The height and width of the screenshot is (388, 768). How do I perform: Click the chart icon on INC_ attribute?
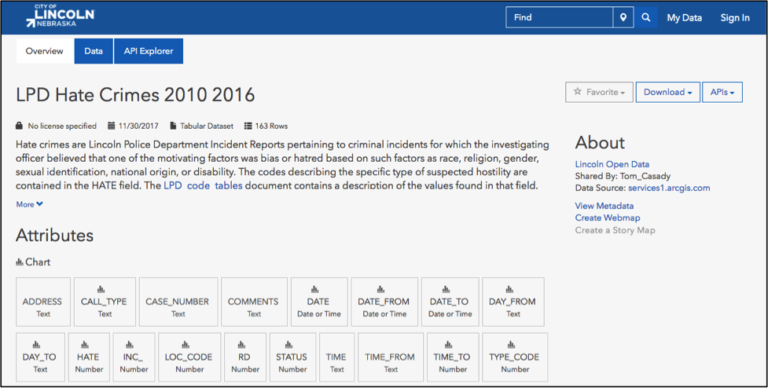[130, 344]
